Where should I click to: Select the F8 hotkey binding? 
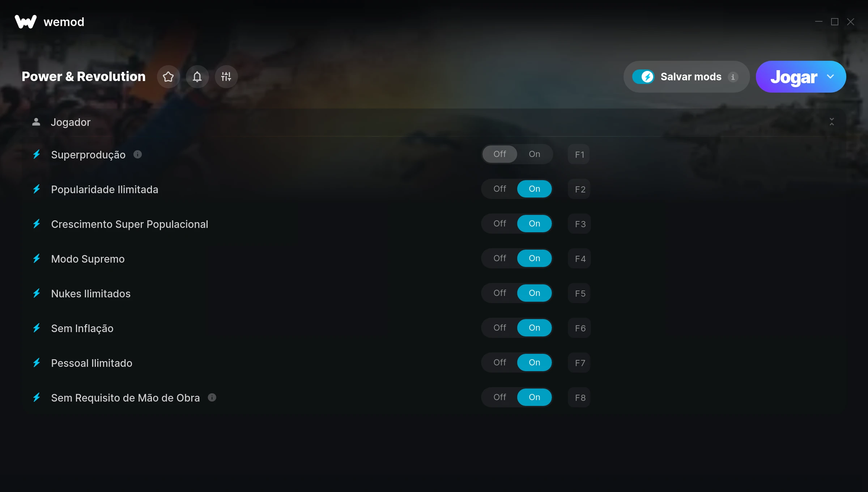point(579,398)
